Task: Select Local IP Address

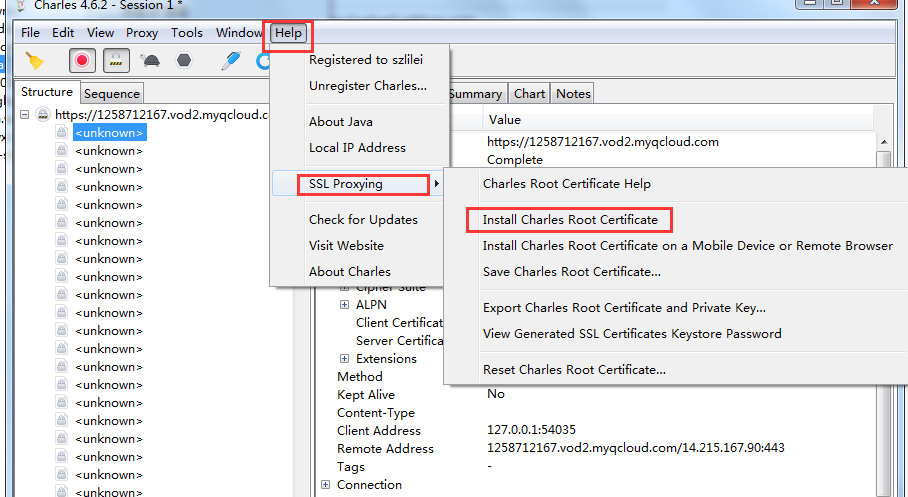Action: click(357, 148)
